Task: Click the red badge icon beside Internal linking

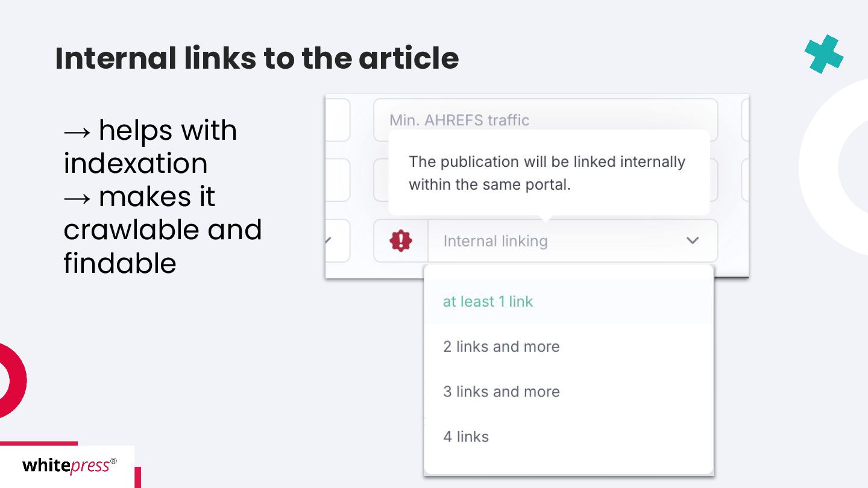Action: [x=401, y=241]
